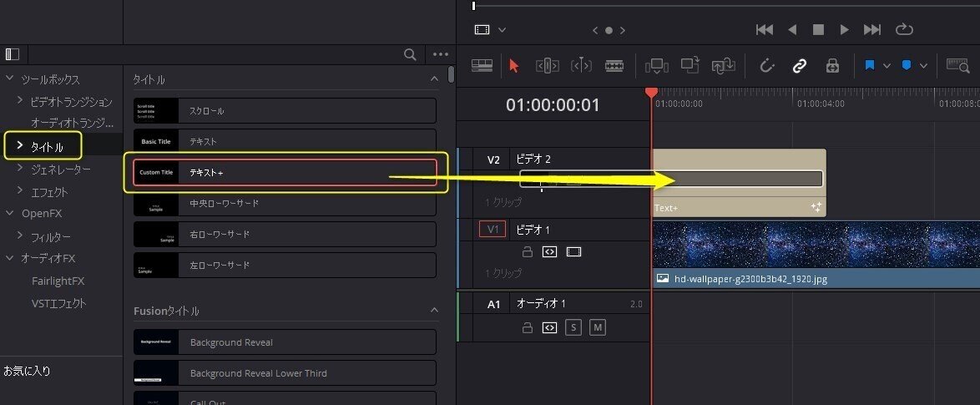The height and width of the screenshot is (405, 980).
Task: Solo the オーディオ 1 track
Action: (573, 327)
